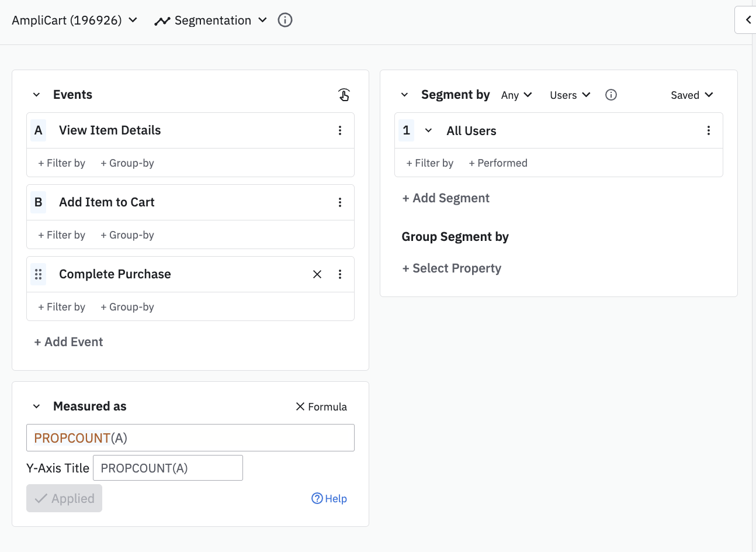The height and width of the screenshot is (552, 756).
Task: Add a Group-by to Complete Purchase
Action: [x=127, y=307]
